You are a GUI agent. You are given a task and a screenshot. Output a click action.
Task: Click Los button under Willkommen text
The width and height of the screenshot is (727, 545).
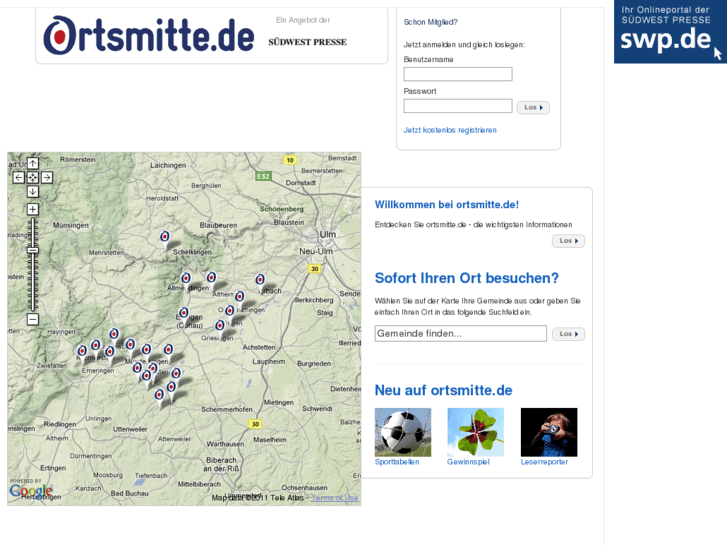[568, 241]
